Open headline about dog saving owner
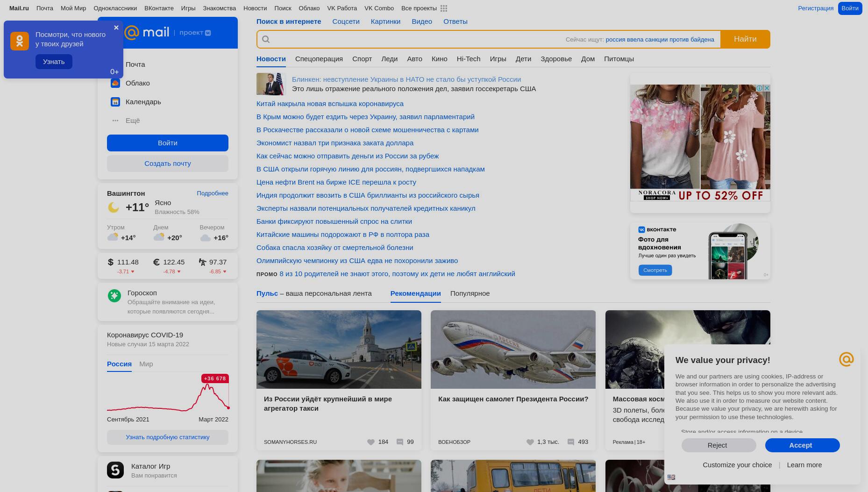 tap(334, 248)
